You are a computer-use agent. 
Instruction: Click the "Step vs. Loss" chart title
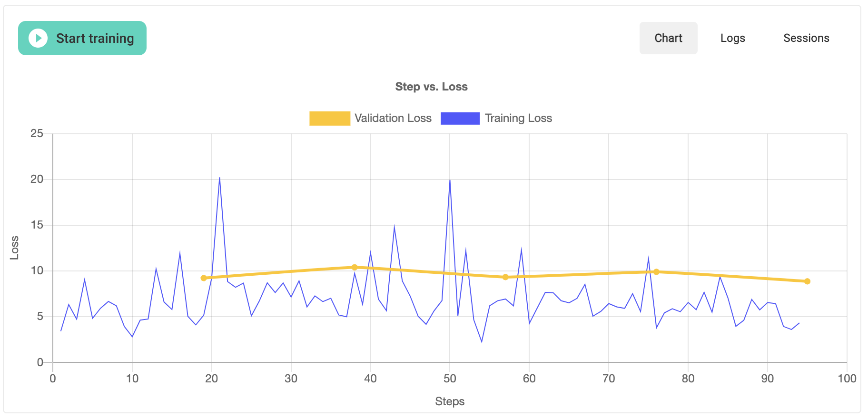431,87
